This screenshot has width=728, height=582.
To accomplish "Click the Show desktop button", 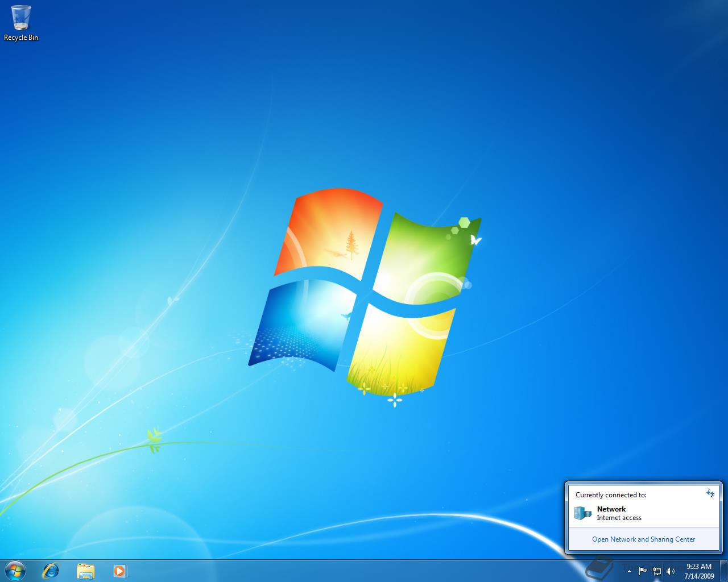I will click(x=723, y=571).
